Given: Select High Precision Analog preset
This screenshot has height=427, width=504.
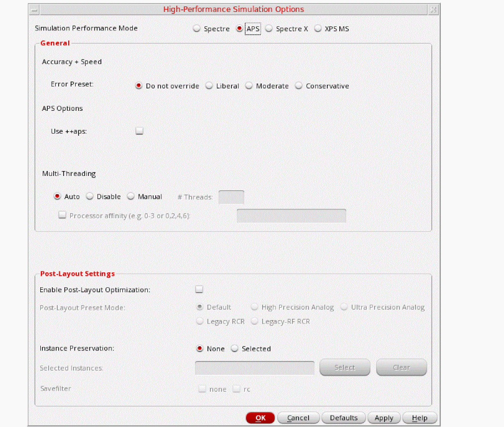Looking at the screenshot, I should pos(254,307).
